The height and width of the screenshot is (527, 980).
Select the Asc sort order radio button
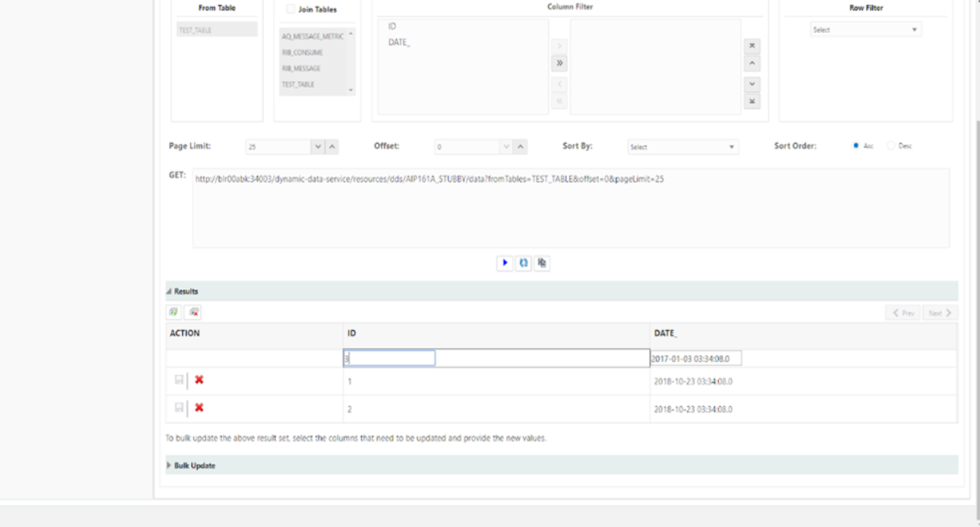point(855,146)
